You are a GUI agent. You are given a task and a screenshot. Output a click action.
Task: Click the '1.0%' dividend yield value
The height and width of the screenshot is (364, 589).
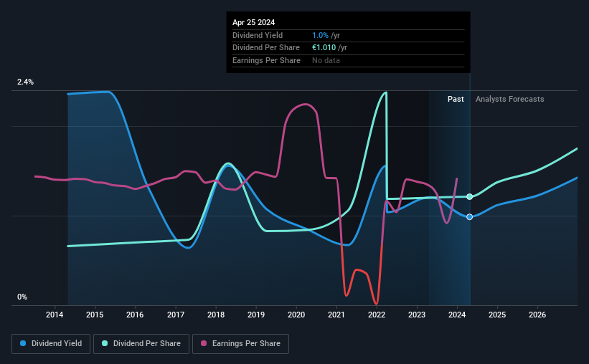tap(320, 35)
